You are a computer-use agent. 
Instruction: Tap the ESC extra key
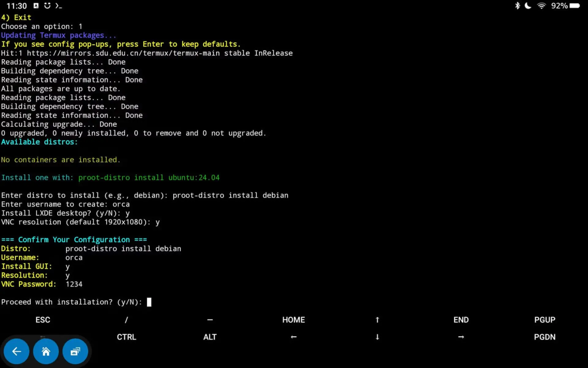click(x=43, y=320)
